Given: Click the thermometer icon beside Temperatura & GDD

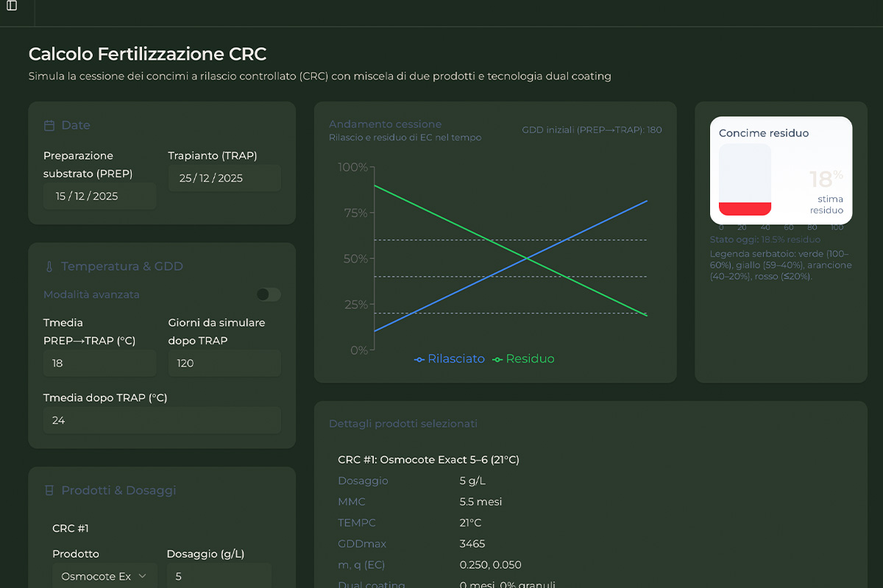Looking at the screenshot, I should tap(49, 267).
